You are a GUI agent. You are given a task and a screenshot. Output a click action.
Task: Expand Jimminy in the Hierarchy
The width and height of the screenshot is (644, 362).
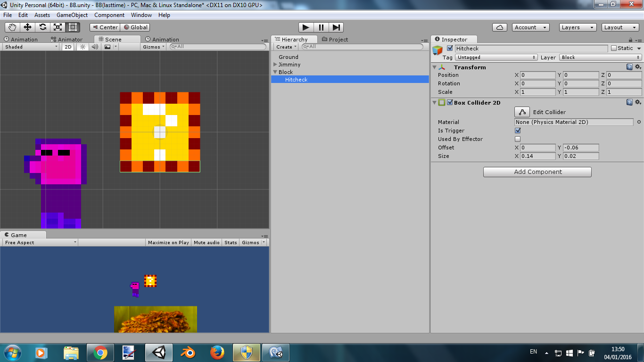(276, 65)
